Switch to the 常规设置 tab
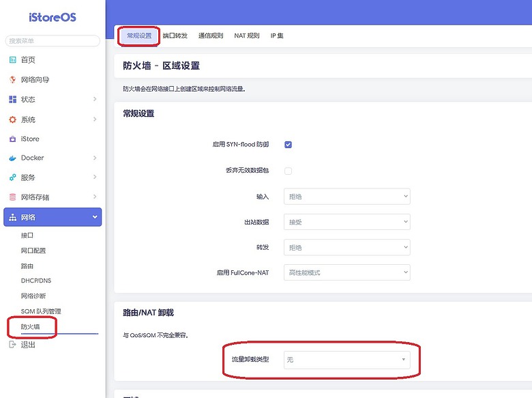The height and width of the screenshot is (398, 532). click(139, 35)
